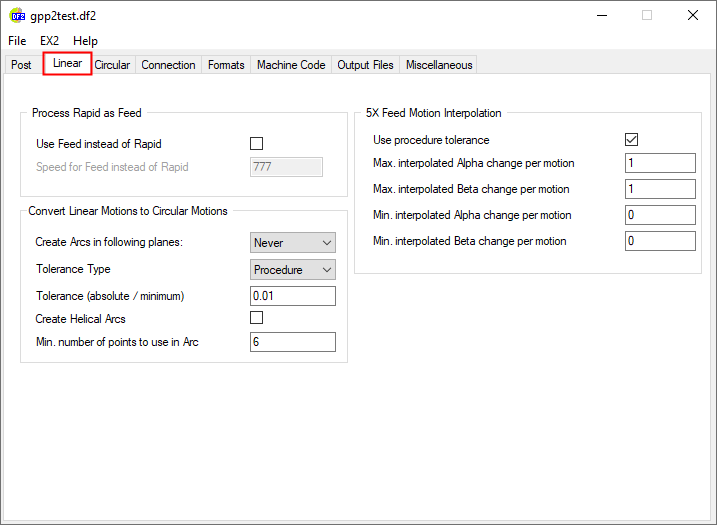Switch to the Post tab
Screen dimensions: 717x525
point(21,65)
